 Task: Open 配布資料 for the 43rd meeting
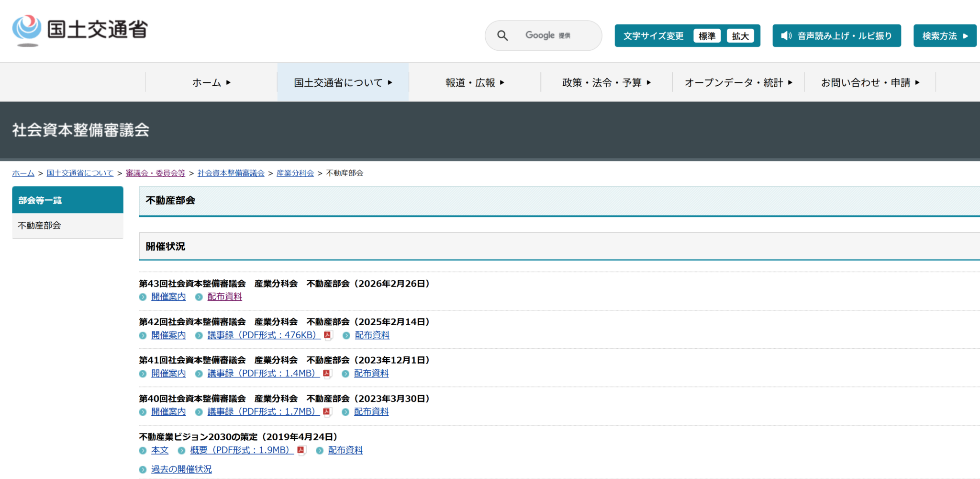[x=224, y=297]
